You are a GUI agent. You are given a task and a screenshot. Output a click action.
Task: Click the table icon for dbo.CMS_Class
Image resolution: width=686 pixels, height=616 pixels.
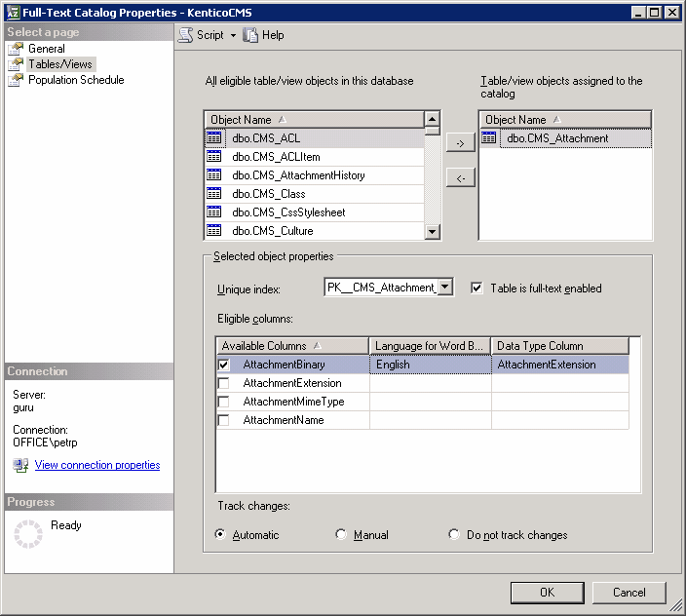214,193
